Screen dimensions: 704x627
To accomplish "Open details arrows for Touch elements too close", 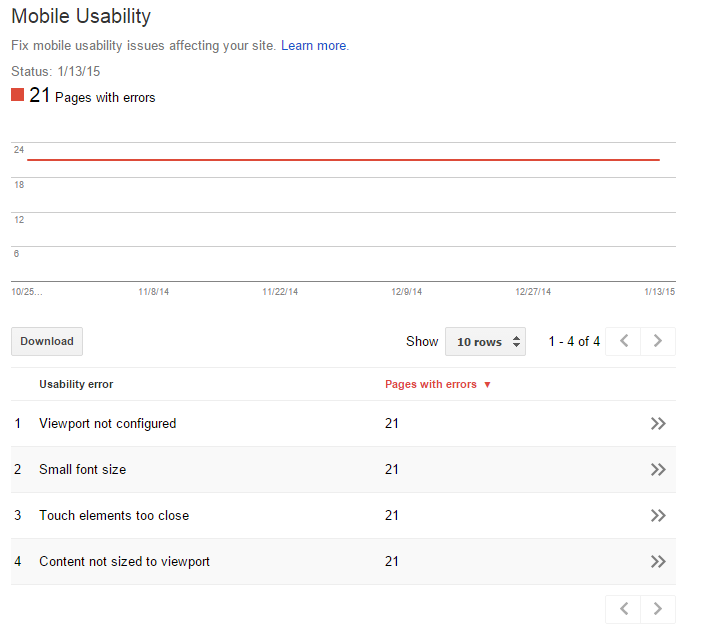I will click(x=658, y=515).
